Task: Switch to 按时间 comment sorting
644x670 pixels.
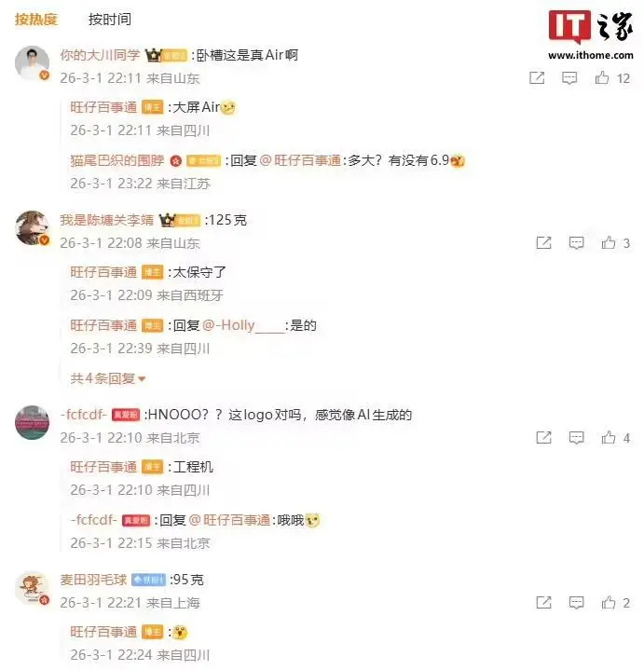Action: [x=110, y=20]
